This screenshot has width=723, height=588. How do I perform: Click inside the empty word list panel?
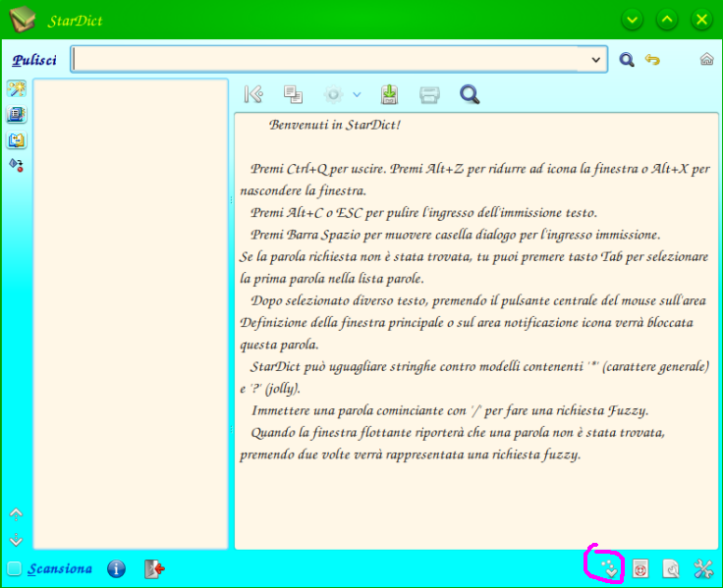coord(131,314)
